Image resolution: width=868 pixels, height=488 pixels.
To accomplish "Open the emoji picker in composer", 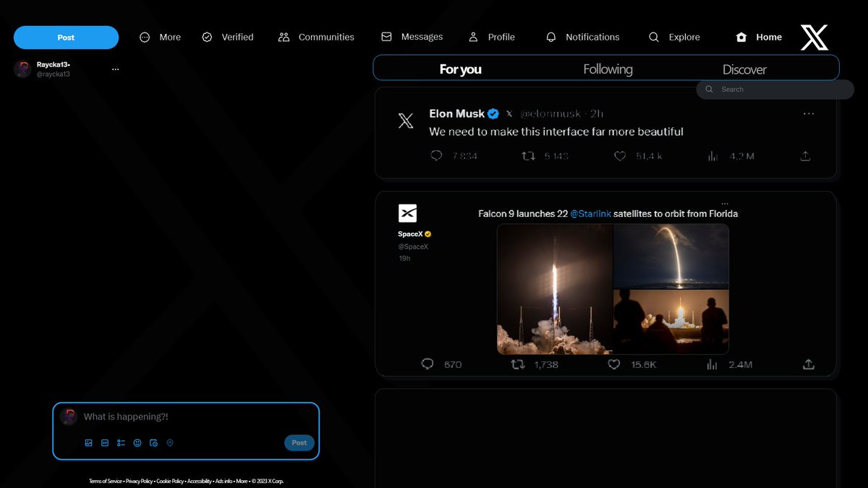I will pos(137,442).
